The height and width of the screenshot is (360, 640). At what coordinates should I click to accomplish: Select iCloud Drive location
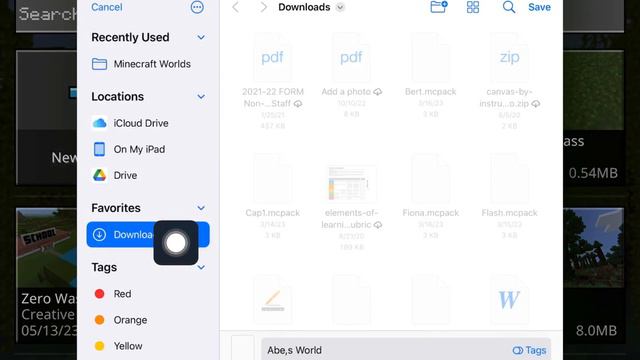point(148,123)
